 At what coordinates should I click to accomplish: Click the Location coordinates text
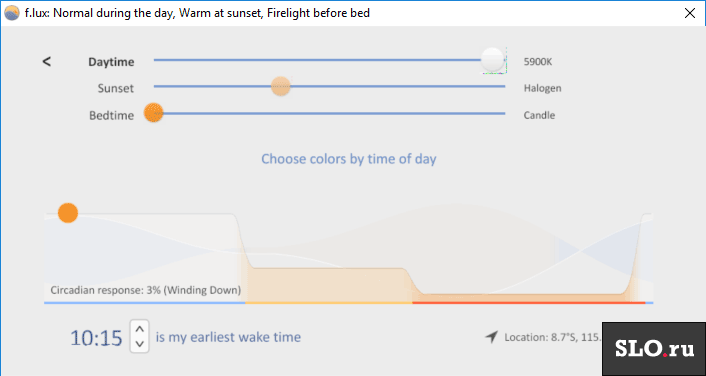point(553,337)
